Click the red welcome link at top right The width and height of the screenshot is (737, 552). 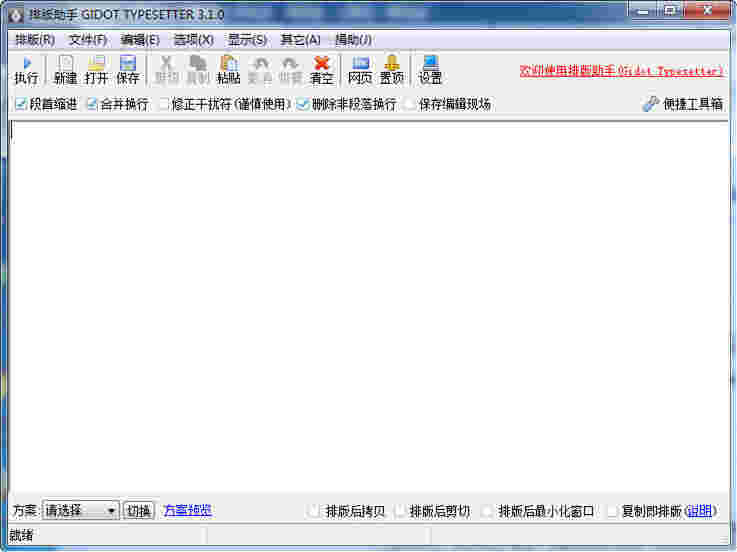click(620, 71)
